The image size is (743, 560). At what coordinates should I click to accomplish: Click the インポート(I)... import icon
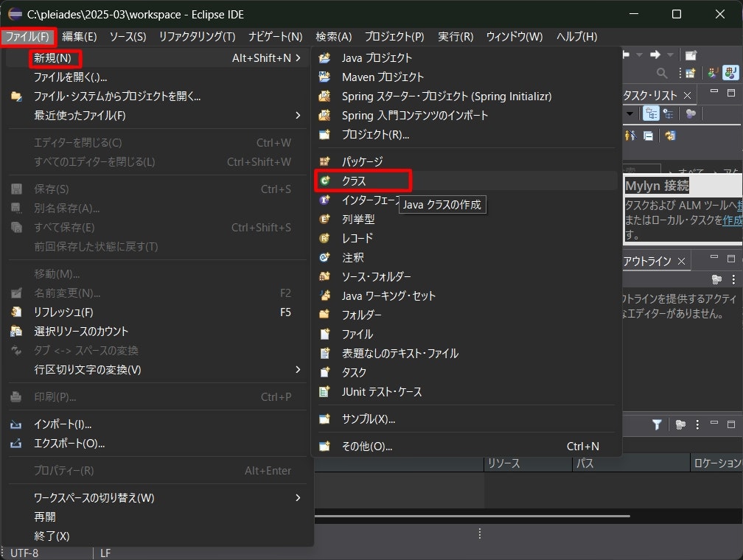16,424
